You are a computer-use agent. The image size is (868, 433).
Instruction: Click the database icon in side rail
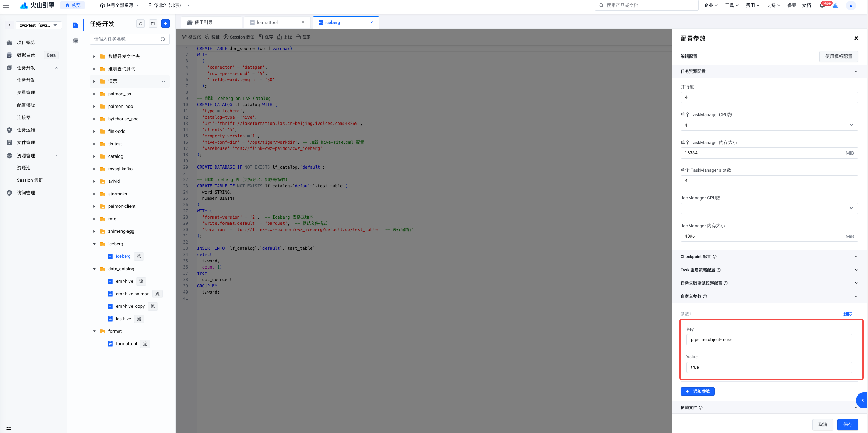pyautogui.click(x=76, y=41)
